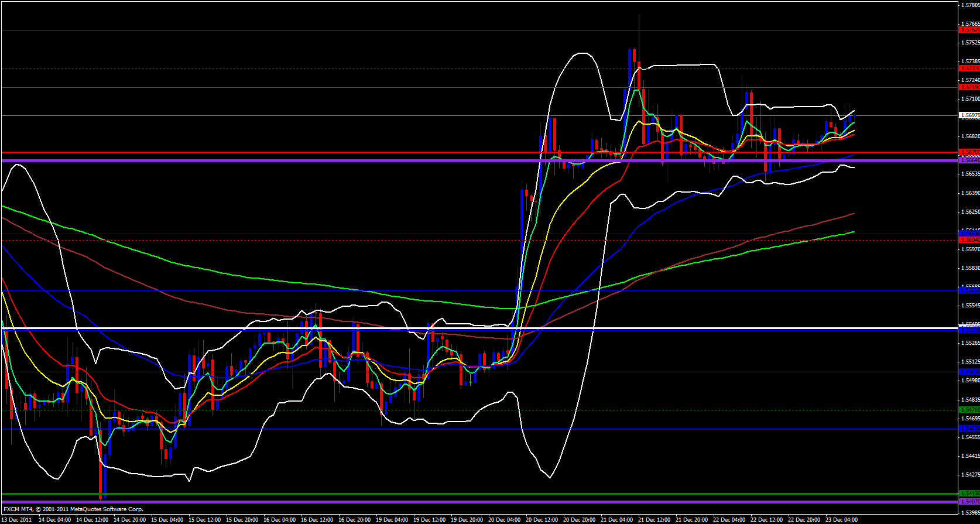Screen dimensions: 980x524
Task: Click the 13 Dec 2011 date label
Action: click(18, 519)
